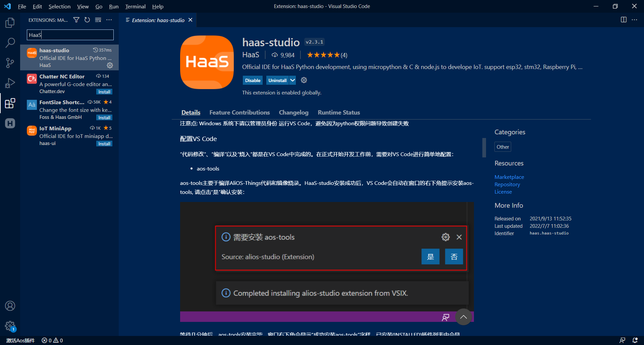Open the Marketplace resource link

(509, 177)
